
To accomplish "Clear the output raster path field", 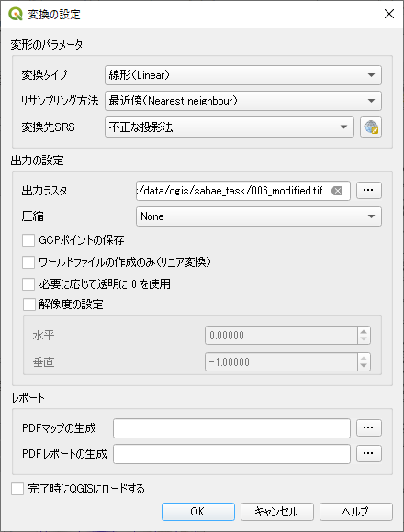I will 336,191.
